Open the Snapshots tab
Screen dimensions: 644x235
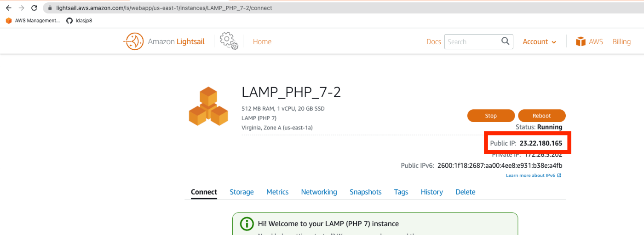pyautogui.click(x=365, y=192)
